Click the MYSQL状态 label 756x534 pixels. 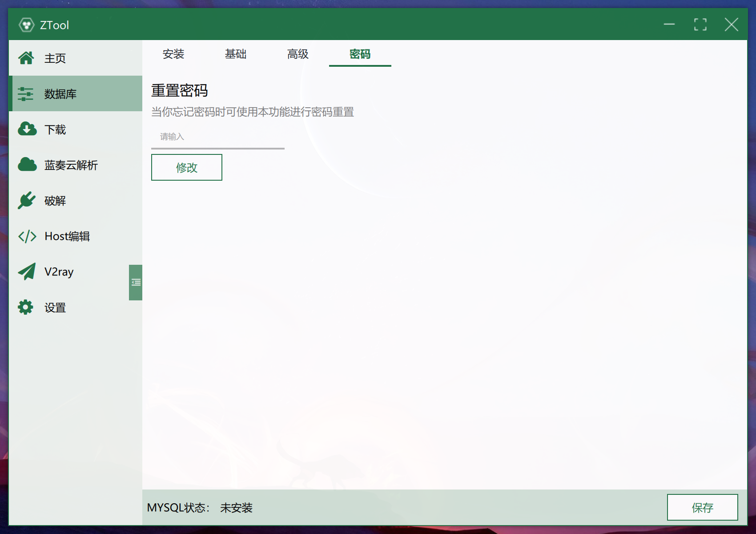pos(178,507)
